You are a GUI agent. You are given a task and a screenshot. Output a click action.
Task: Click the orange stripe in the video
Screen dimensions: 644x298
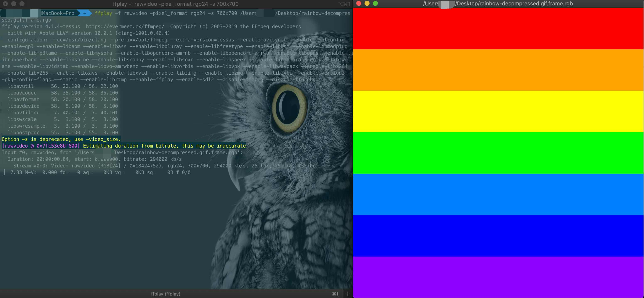click(498, 70)
